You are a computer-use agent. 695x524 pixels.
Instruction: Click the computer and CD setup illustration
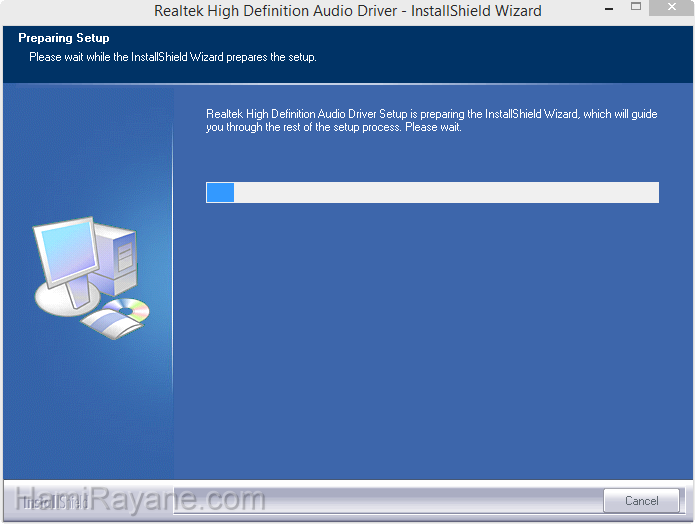tap(91, 278)
